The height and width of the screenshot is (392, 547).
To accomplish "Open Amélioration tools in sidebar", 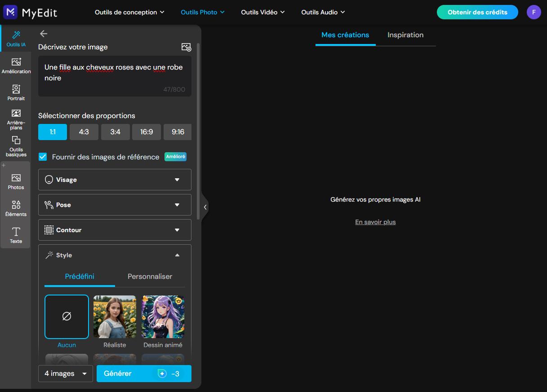I will pos(16,66).
